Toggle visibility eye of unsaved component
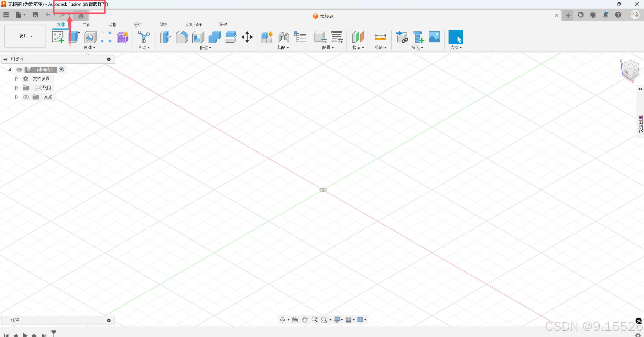This screenshot has height=337, width=644. tap(19, 70)
